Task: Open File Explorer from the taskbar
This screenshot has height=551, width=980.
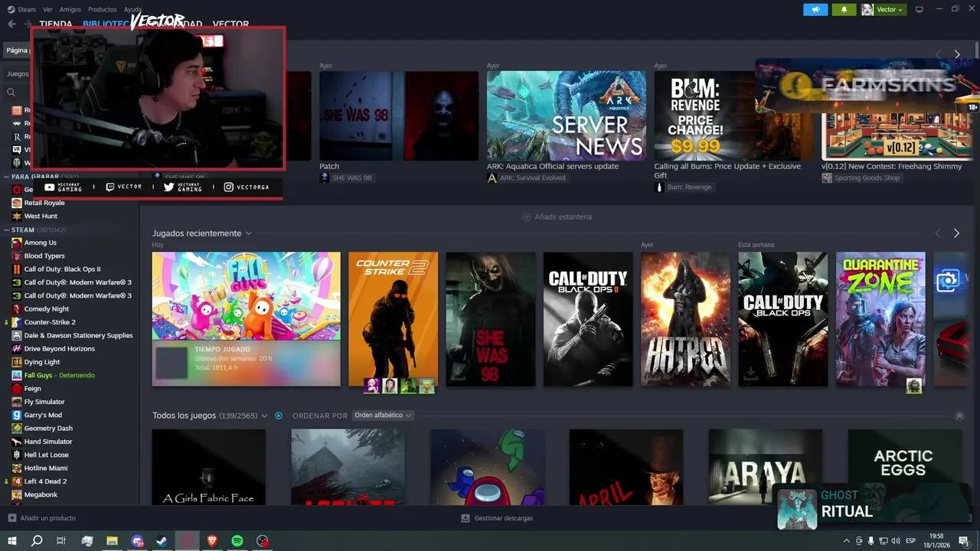Action: click(x=112, y=540)
